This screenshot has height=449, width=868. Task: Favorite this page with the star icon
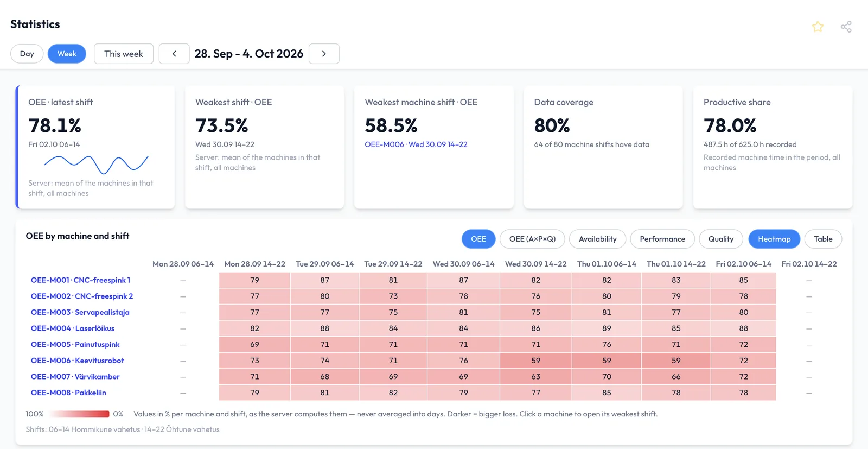coord(818,27)
